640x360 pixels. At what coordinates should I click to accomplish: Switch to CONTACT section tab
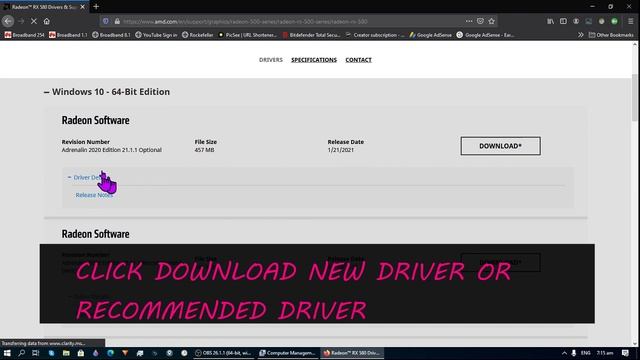358,60
